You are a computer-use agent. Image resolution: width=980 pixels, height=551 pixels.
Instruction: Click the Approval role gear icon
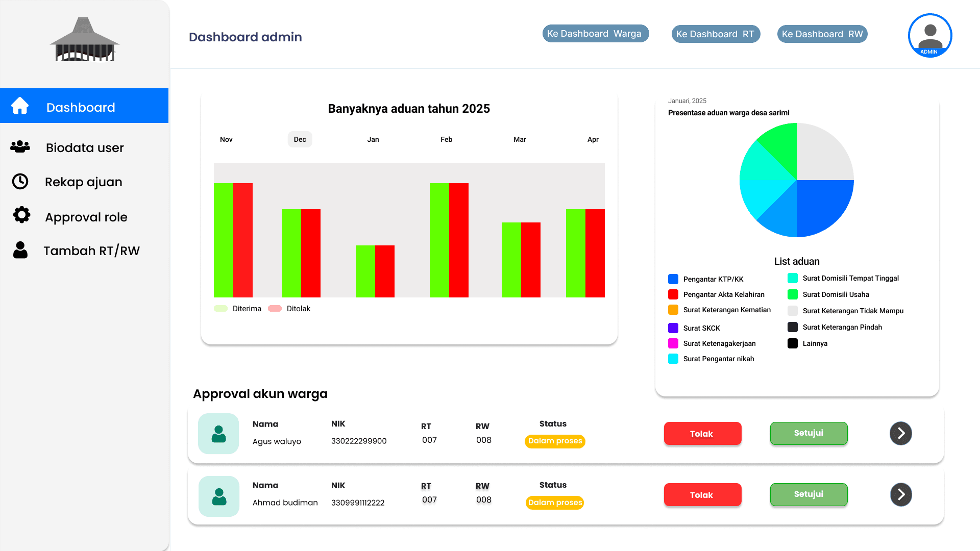[21, 215]
